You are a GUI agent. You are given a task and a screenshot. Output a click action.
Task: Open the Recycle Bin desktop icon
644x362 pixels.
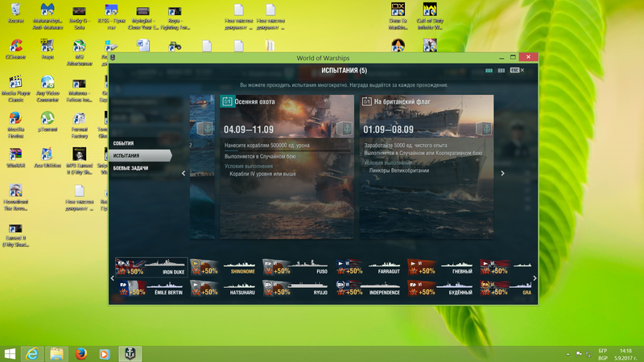15,13
